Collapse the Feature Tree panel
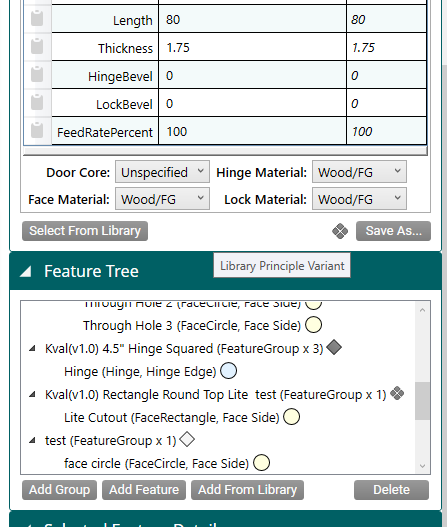The height and width of the screenshot is (527, 447). pos(26,271)
